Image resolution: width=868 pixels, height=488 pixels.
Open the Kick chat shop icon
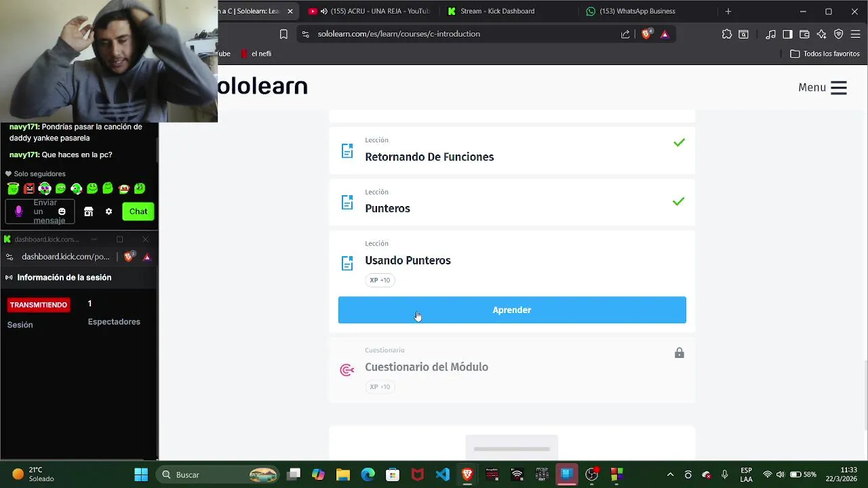pyautogui.click(x=88, y=211)
